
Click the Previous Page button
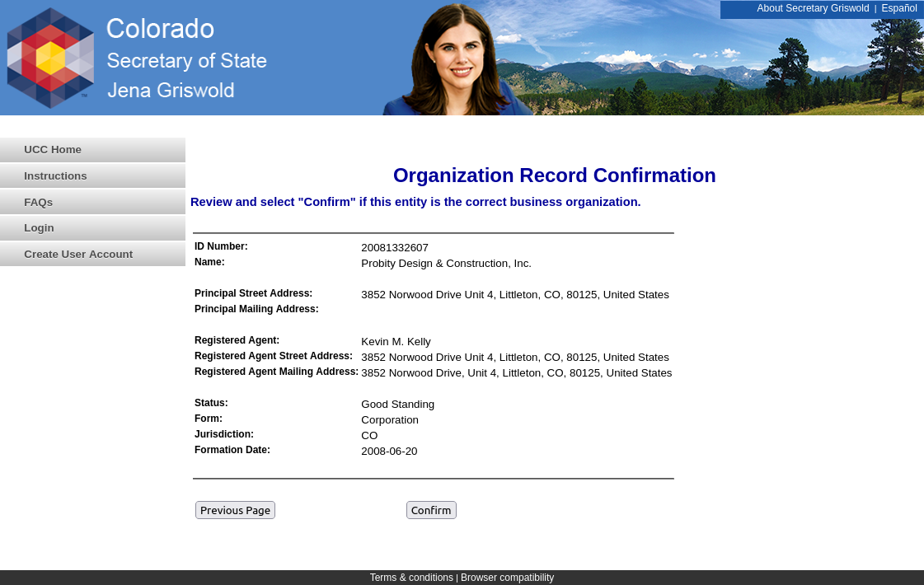(x=235, y=510)
